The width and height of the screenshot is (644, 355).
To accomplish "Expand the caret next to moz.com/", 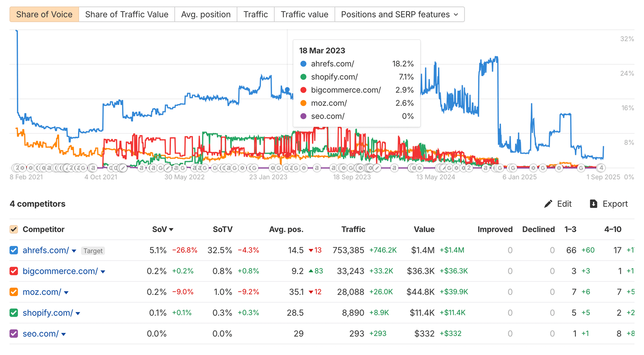I will 66,293.
